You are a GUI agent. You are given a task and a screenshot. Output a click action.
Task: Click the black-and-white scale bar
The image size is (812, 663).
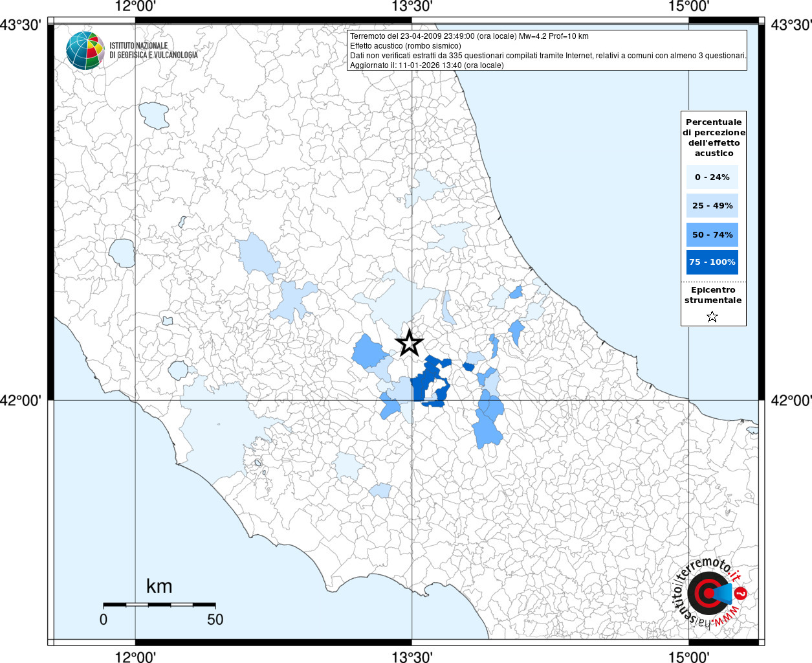[159, 605]
